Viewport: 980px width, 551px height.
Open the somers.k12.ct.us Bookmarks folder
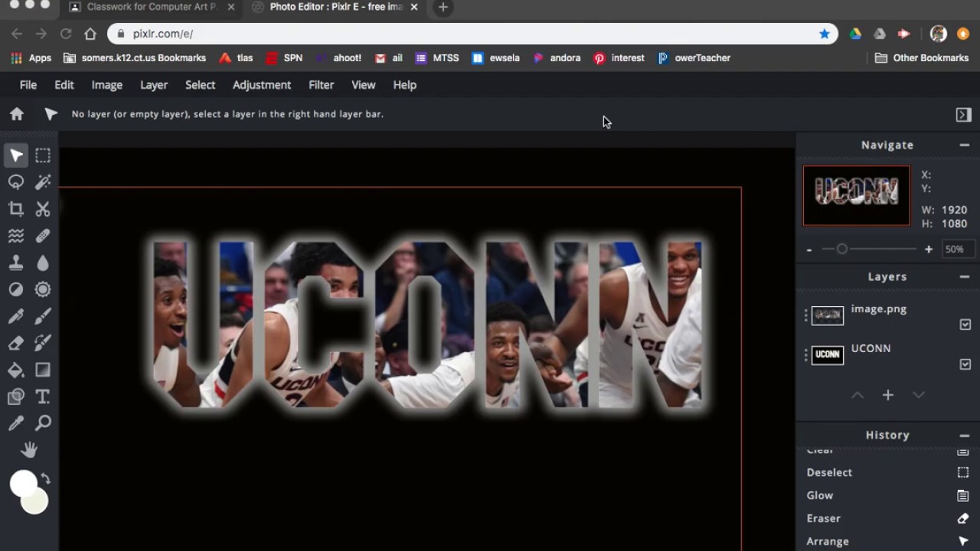click(x=135, y=58)
